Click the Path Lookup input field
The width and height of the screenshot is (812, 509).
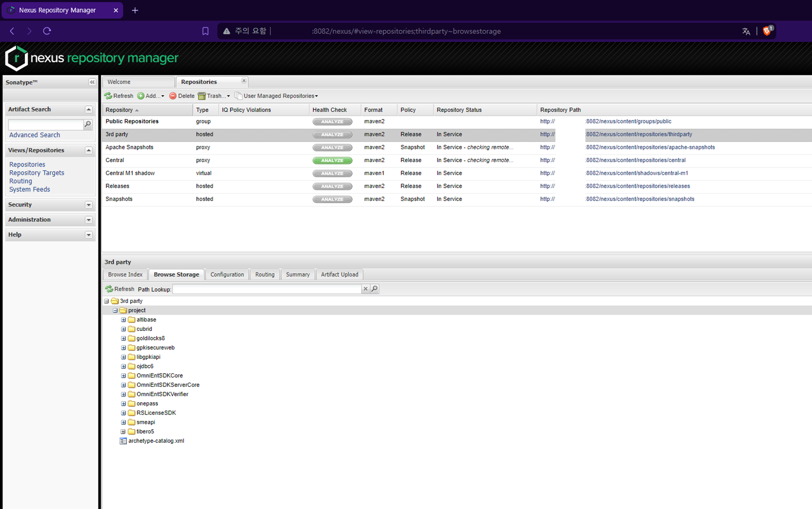(x=267, y=289)
